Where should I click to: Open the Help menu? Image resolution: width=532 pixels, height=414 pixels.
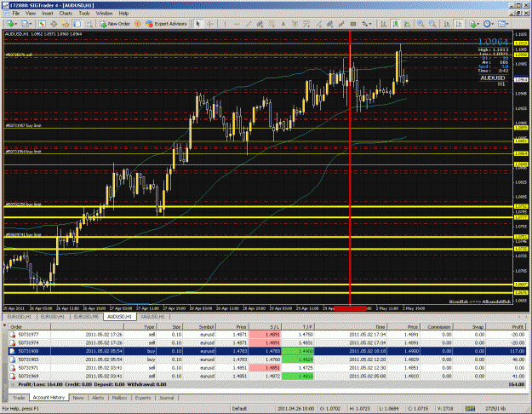[x=123, y=14]
